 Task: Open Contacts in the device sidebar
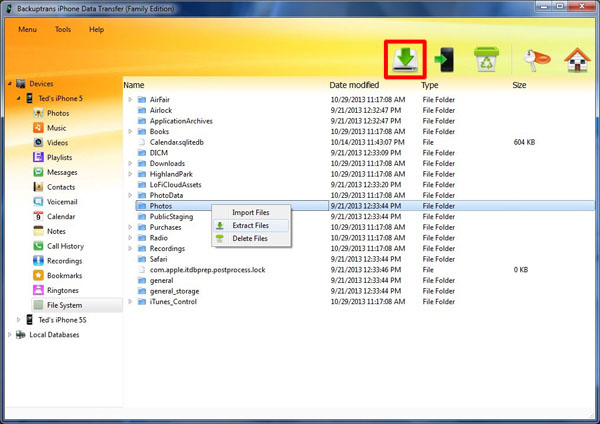pos(61,187)
